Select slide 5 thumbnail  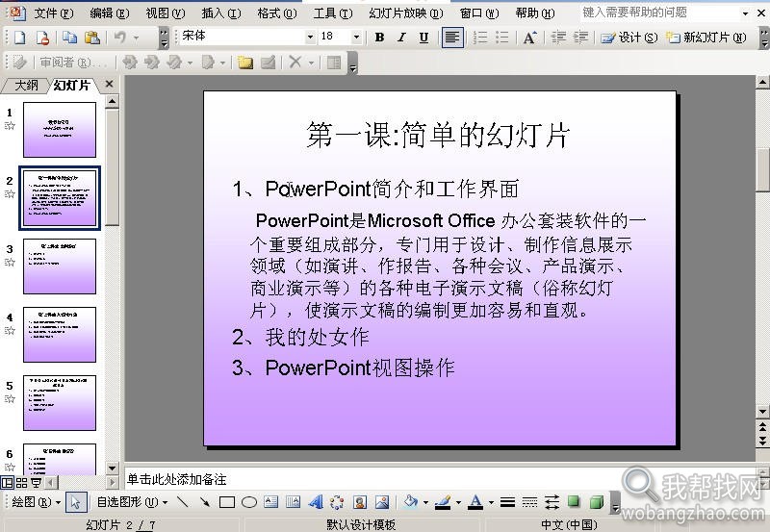pos(60,403)
